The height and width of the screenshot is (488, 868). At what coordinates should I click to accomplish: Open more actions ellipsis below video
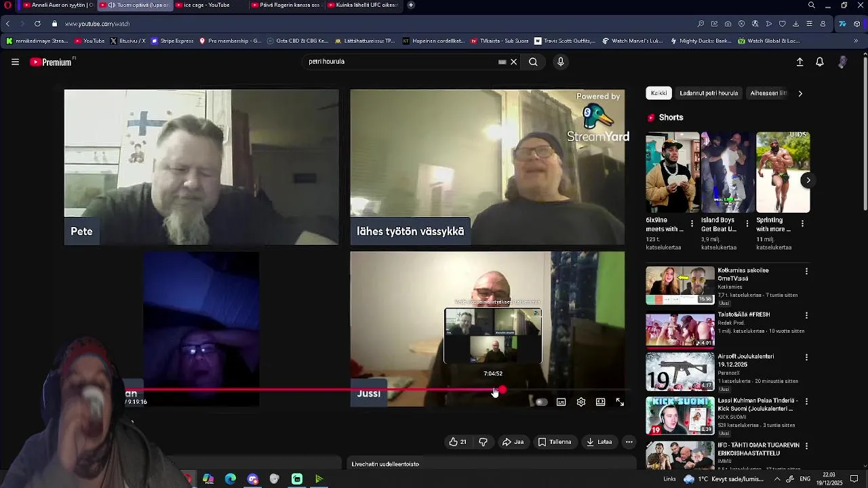[629, 442]
